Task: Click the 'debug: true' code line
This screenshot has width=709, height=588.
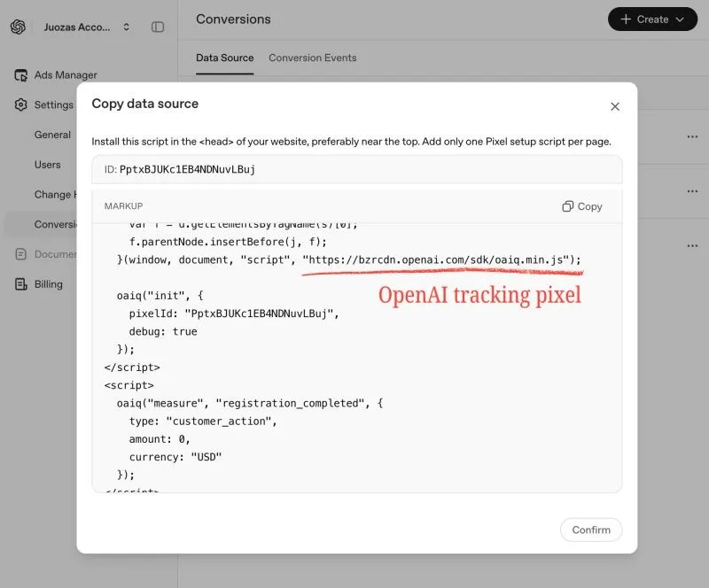Action: click(x=163, y=332)
